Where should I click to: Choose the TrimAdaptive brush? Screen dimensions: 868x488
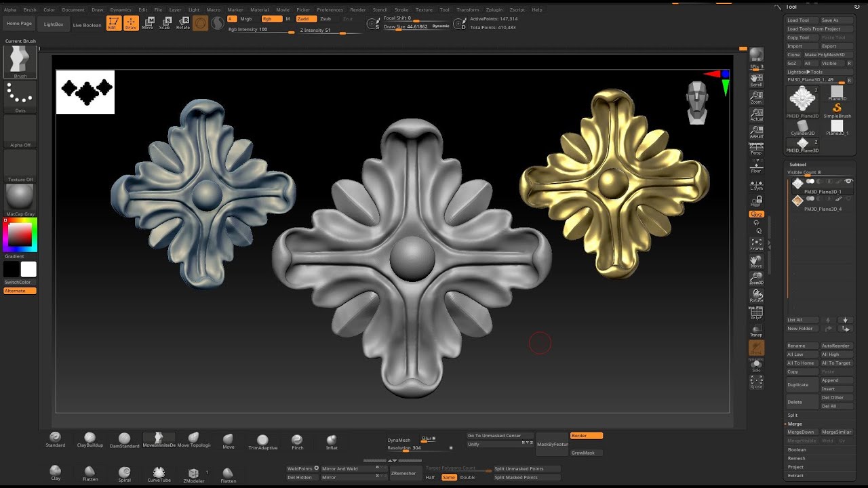pos(262,442)
